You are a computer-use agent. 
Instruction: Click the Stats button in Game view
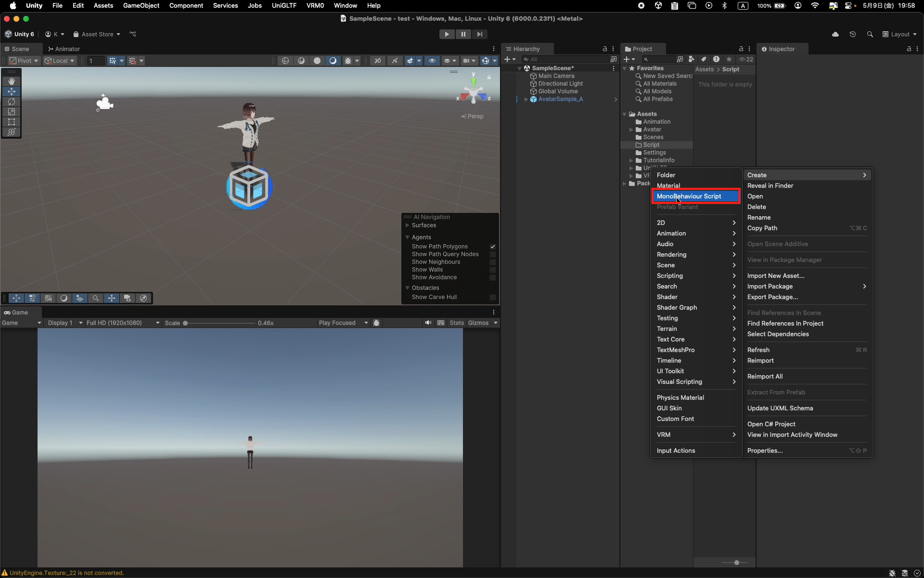(457, 323)
